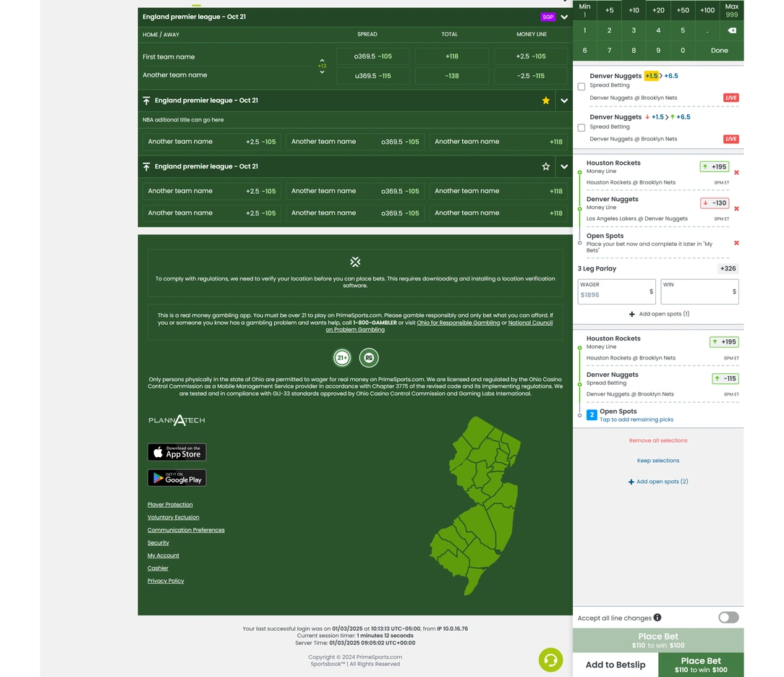Image resolution: width=784 pixels, height=677 pixels.
Task: Click the purple SGP badge
Action: click(x=548, y=17)
